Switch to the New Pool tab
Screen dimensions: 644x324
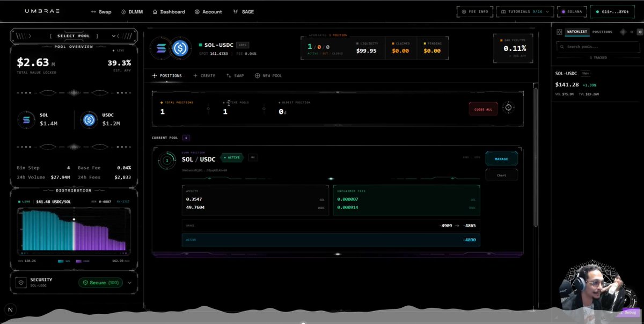coord(268,76)
